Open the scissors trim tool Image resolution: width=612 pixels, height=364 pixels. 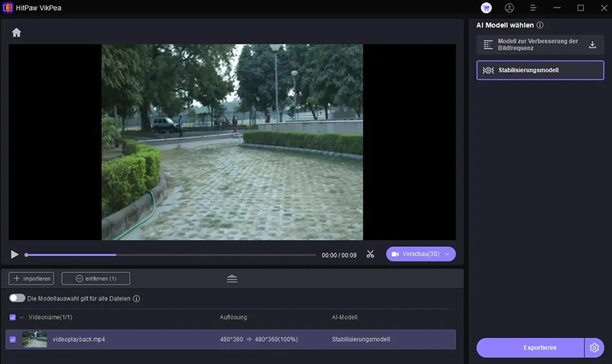click(x=370, y=255)
